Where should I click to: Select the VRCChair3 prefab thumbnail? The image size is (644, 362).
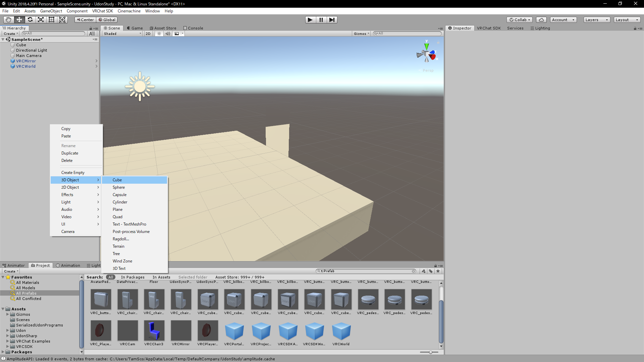click(x=154, y=330)
